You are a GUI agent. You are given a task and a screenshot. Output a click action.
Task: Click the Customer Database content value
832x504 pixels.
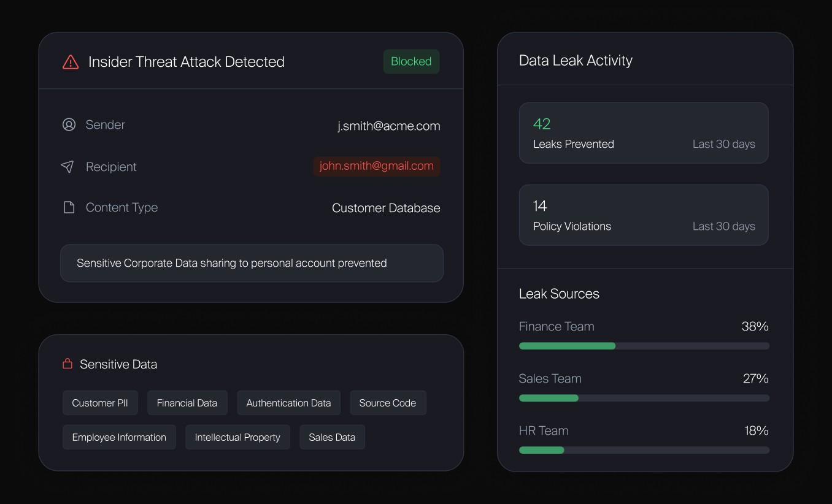click(x=386, y=208)
